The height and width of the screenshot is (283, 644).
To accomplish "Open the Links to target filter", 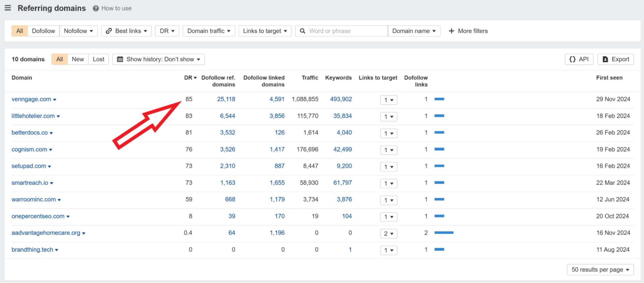I will (265, 31).
